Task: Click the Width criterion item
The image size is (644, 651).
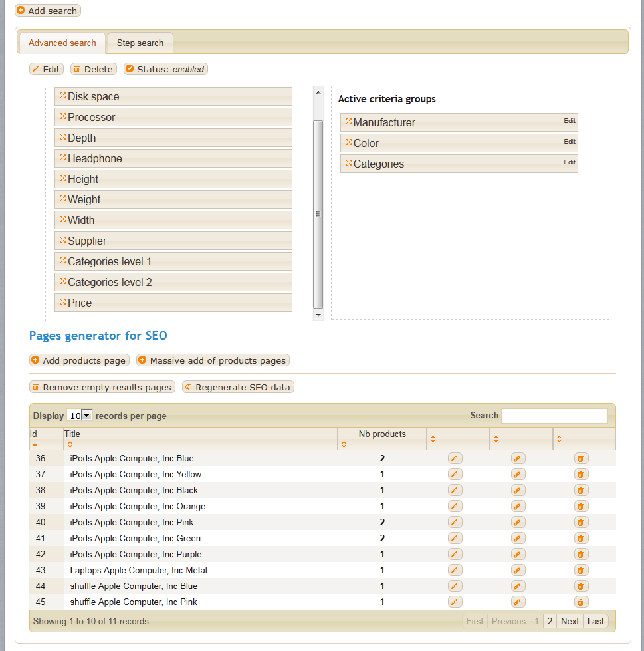Action: [x=173, y=220]
